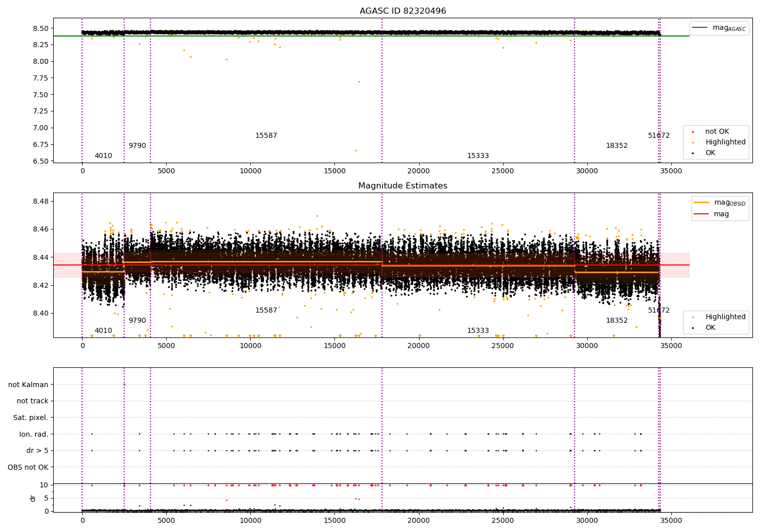760x532 pixels.
Task: Select 'Highlighted' legend entry in top plot
Action: 726,142
